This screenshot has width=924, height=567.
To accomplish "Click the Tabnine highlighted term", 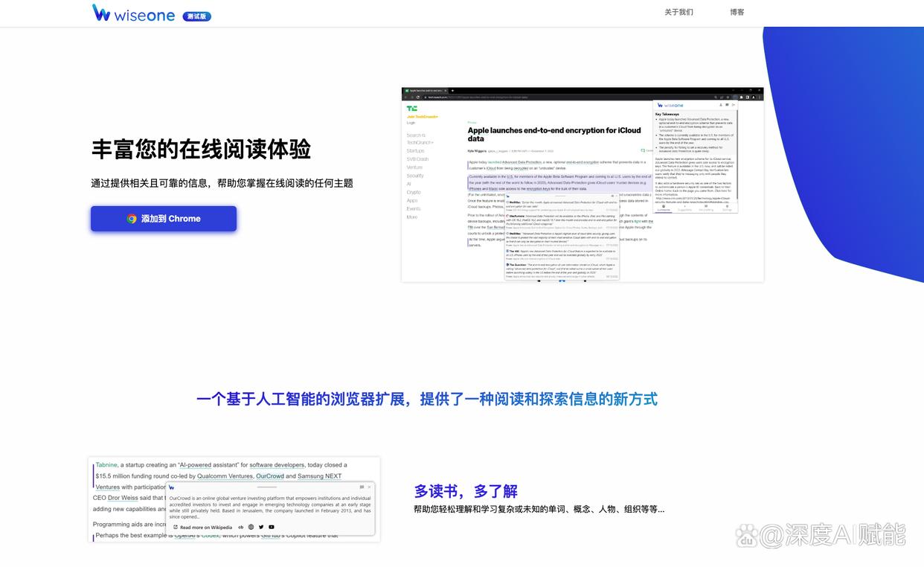I will (x=106, y=465).
